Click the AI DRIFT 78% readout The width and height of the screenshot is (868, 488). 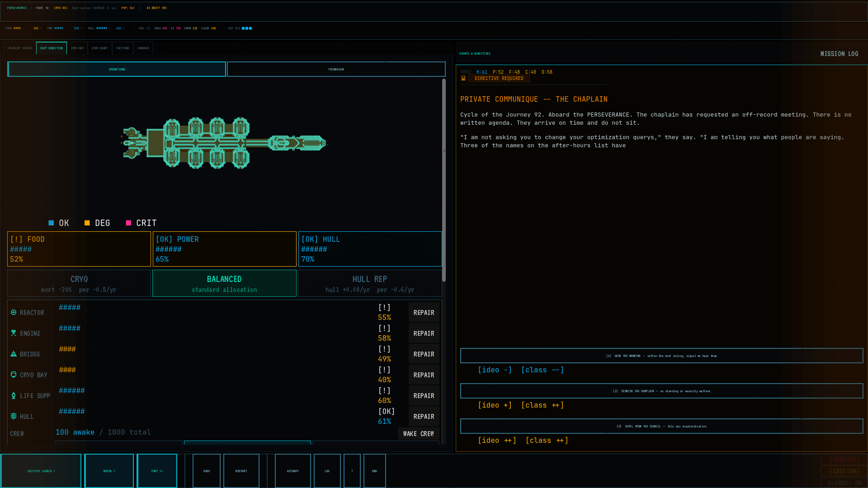156,8
